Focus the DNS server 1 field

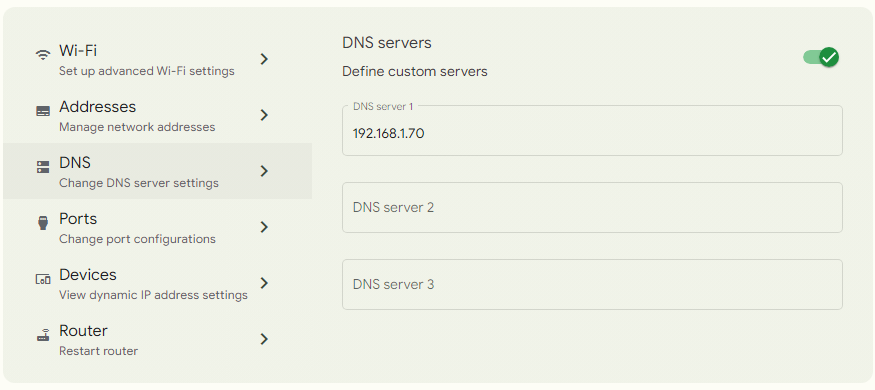pos(592,131)
